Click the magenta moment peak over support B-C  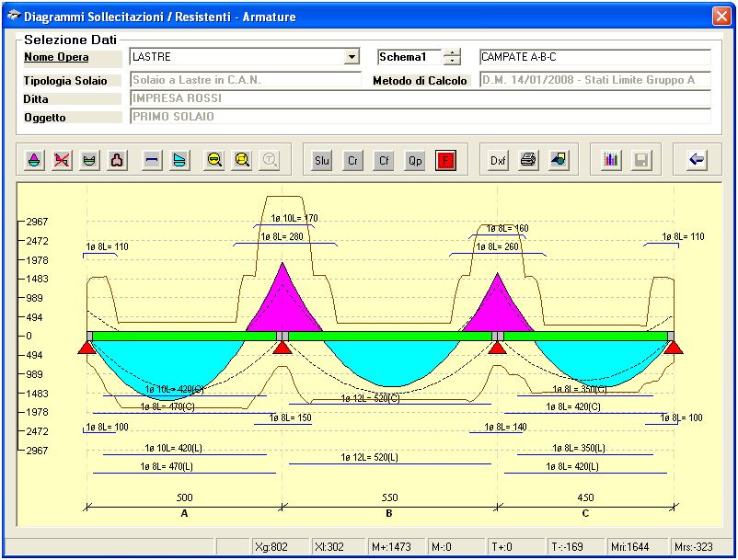click(x=498, y=303)
